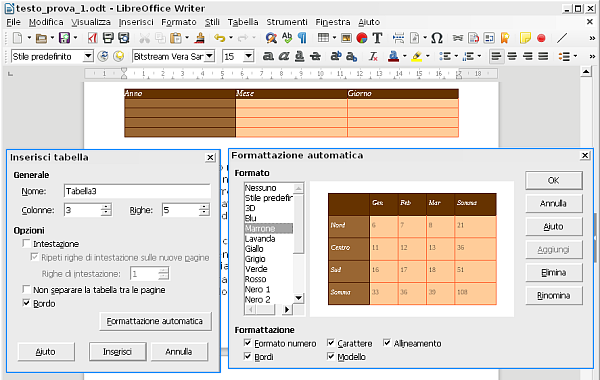The height and width of the screenshot is (380, 600).
Task: Open the Formato menu
Action: pyautogui.click(x=179, y=22)
